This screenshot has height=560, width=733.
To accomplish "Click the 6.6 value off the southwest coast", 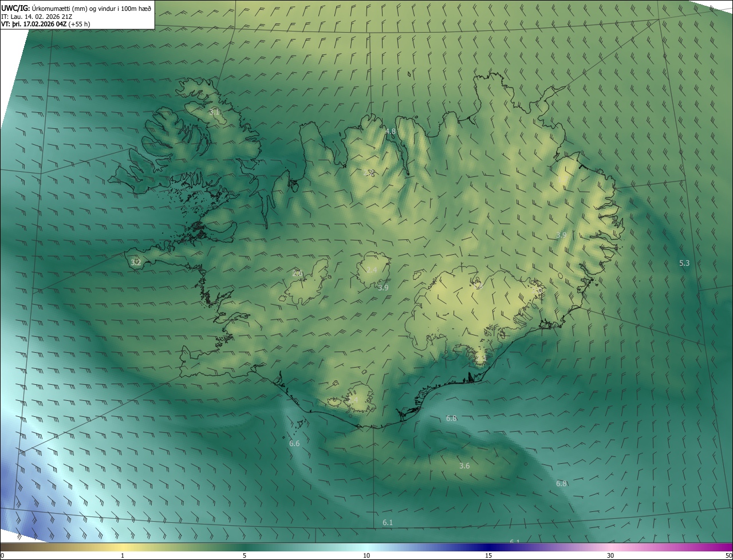I will (x=294, y=443).
